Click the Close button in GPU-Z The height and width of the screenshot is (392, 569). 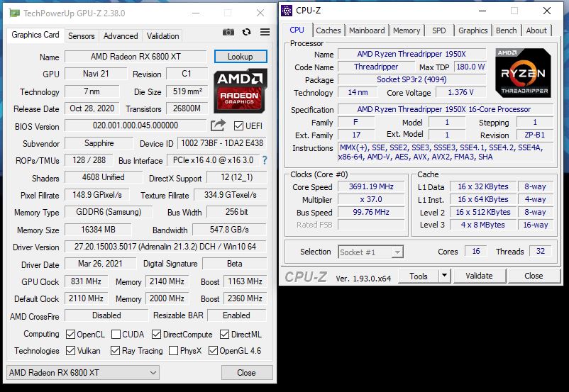coord(247,373)
